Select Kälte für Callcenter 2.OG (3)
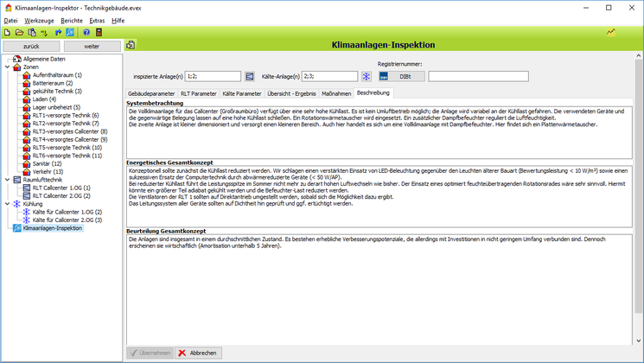The width and height of the screenshot is (644, 363). click(x=67, y=220)
